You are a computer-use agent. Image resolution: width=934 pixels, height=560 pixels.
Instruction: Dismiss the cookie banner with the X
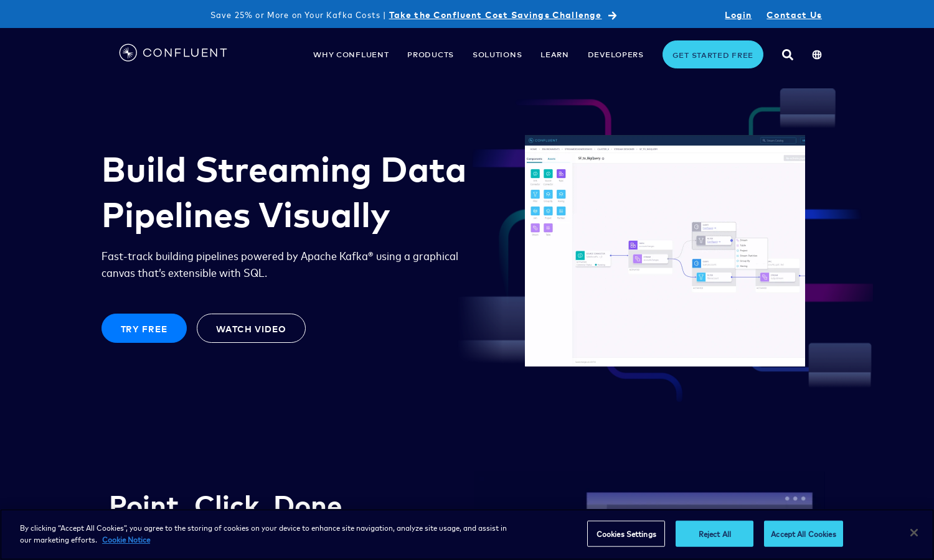coord(913,533)
